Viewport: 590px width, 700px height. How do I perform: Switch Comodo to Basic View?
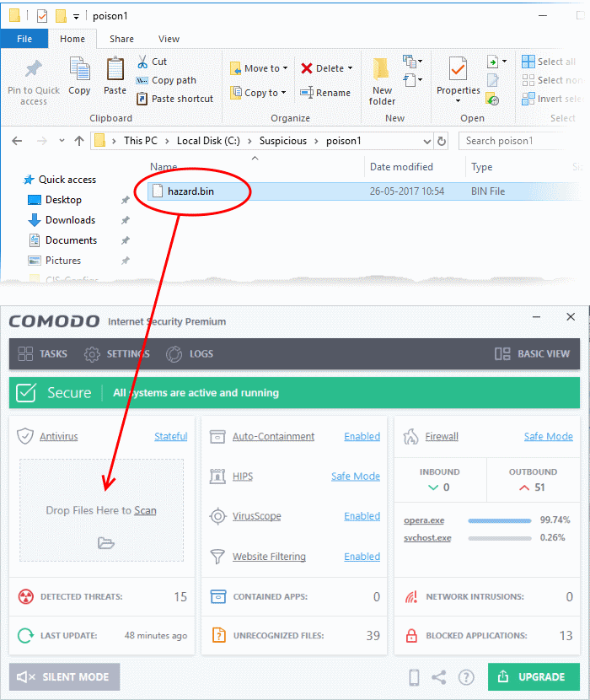pyautogui.click(x=532, y=354)
